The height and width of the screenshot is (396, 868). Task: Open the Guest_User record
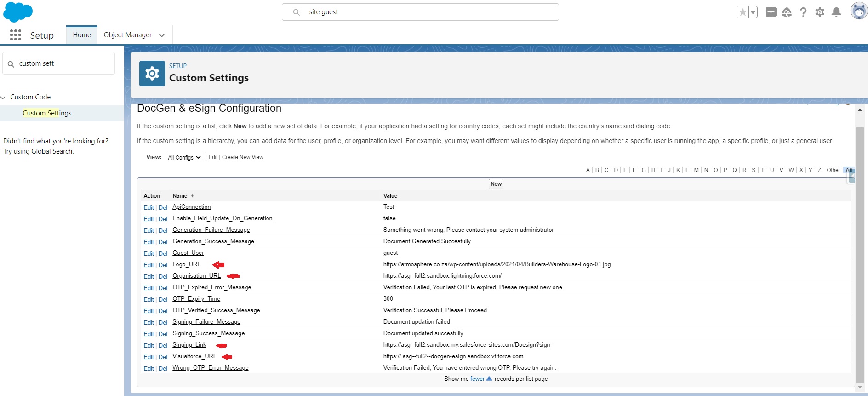(188, 253)
